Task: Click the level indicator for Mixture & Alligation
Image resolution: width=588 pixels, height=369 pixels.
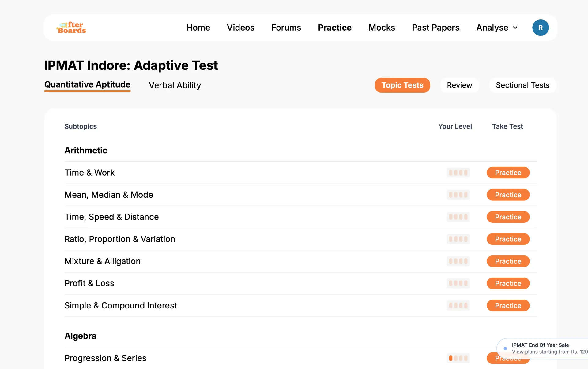Action: [x=458, y=261]
